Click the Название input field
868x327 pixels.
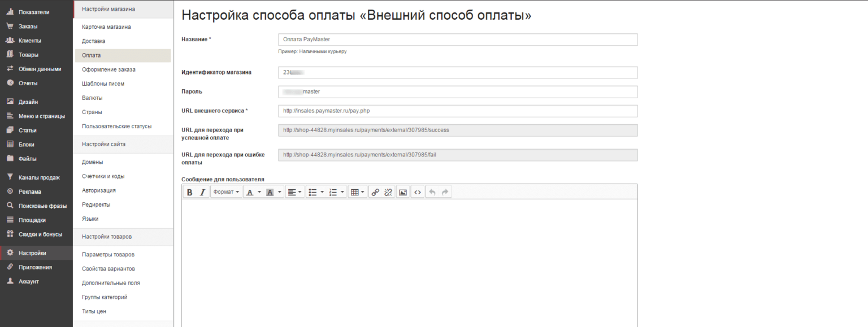[x=458, y=40]
